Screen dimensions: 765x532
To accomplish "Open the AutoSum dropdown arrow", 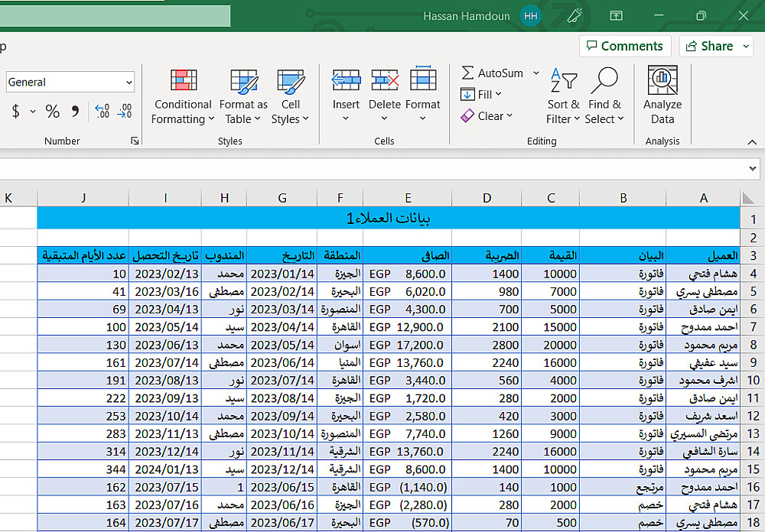I will point(535,73).
